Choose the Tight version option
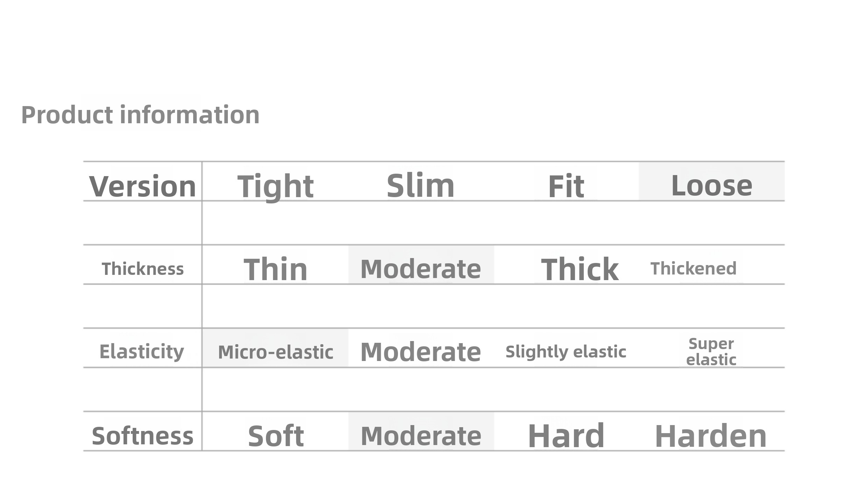The image size is (868, 486). [275, 186]
